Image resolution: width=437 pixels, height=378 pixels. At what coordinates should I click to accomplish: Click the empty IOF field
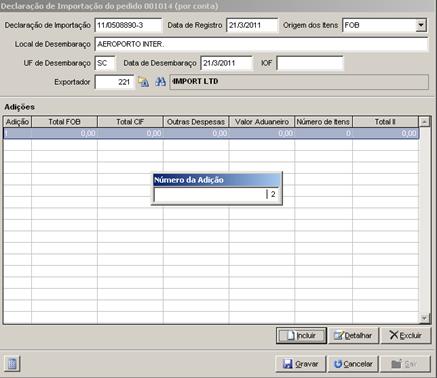[x=310, y=63]
